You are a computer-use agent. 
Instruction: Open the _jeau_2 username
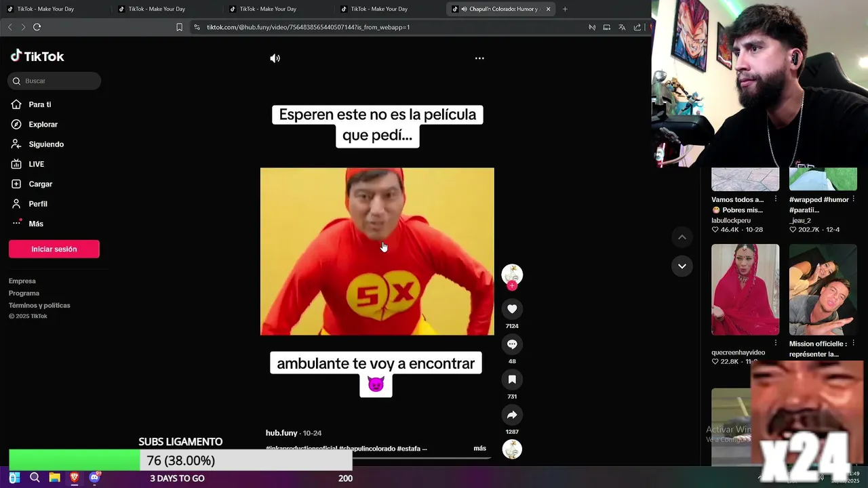(x=800, y=220)
